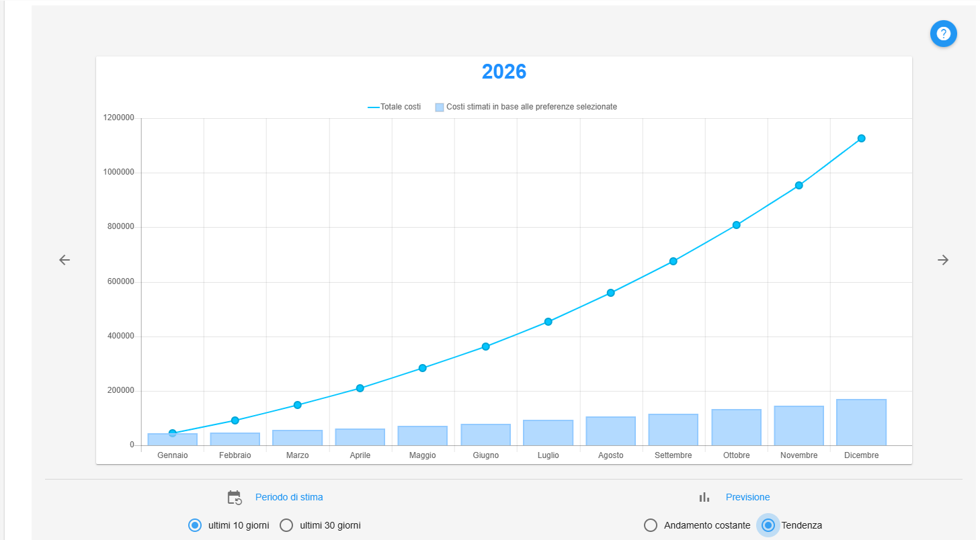Click the Novembre data point on line
The height and width of the screenshot is (540, 980).
[799, 185]
